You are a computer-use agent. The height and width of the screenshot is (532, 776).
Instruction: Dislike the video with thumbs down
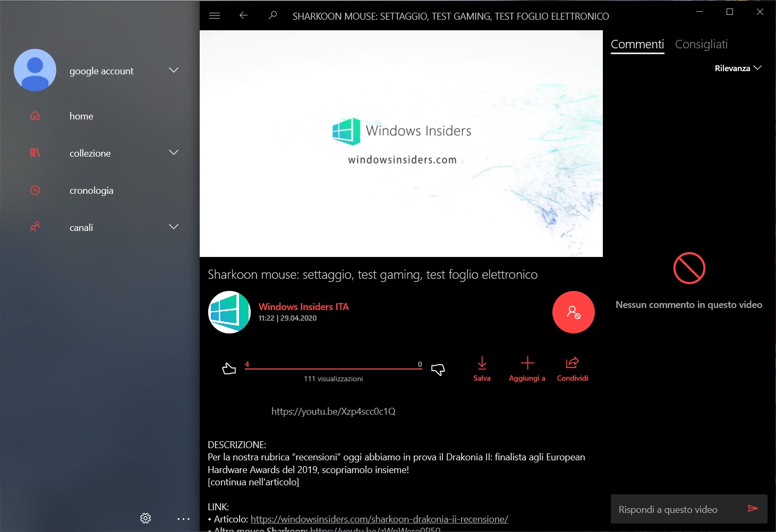(438, 370)
